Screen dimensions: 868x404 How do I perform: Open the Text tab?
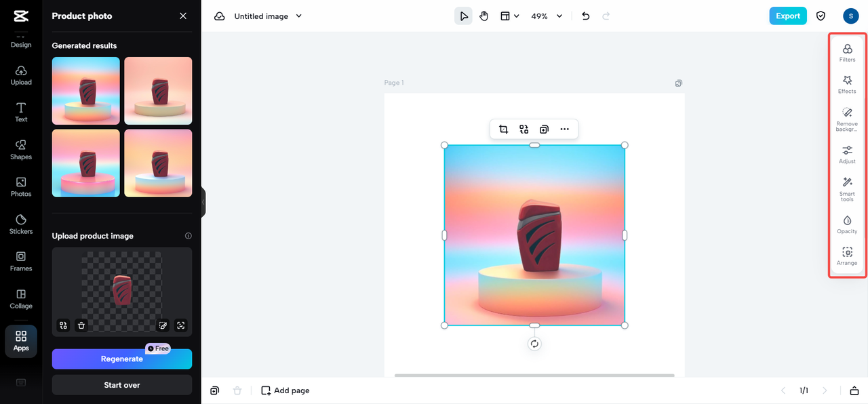[21, 113]
